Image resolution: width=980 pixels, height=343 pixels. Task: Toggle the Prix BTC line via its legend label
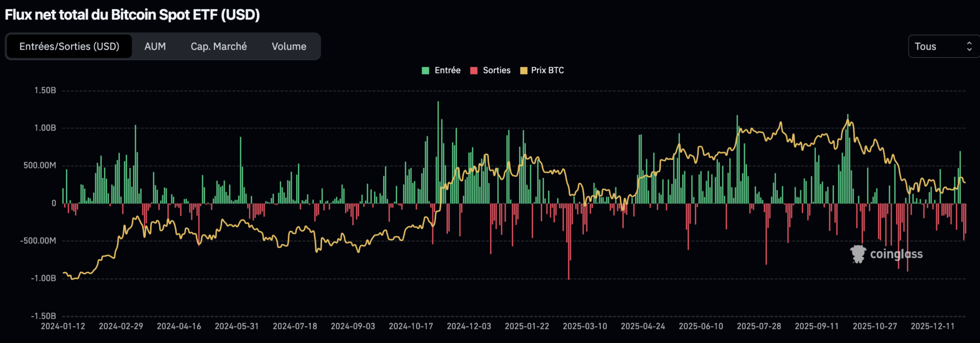(547, 70)
